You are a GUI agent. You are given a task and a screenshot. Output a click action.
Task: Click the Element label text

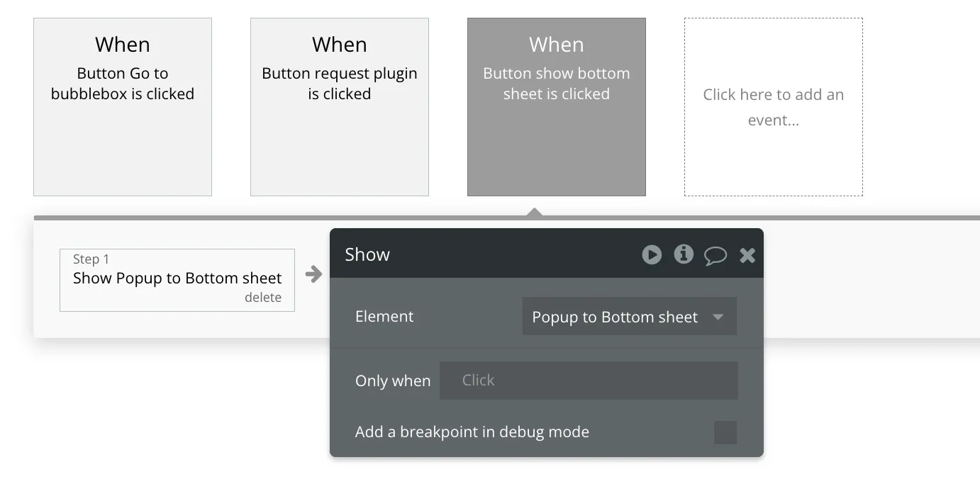pos(384,317)
